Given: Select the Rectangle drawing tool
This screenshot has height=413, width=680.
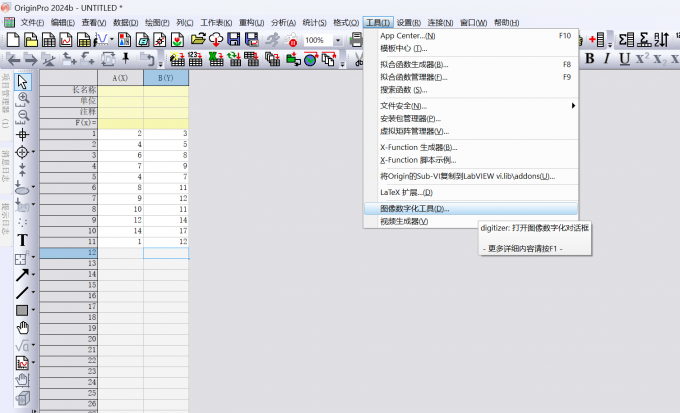Looking at the screenshot, I should [x=22, y=310].
